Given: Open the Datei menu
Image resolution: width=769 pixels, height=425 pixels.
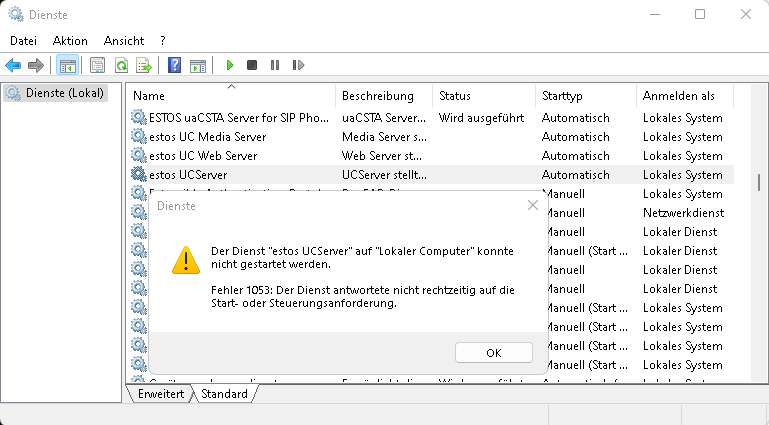Looking at the screenshot, I should pos(23,41).
